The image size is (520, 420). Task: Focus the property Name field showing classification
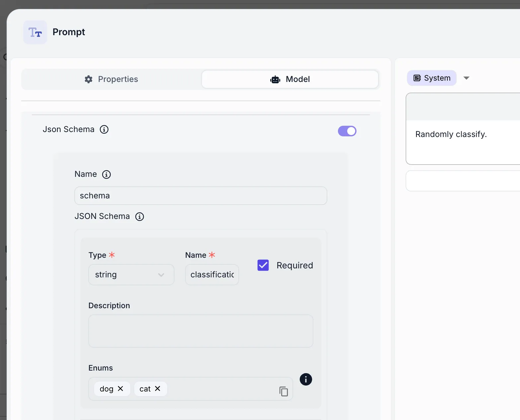[x=212, y=275]
